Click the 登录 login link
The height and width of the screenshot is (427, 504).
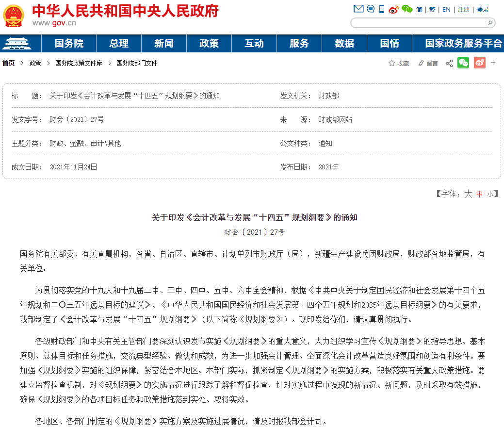tap(483, 10)
